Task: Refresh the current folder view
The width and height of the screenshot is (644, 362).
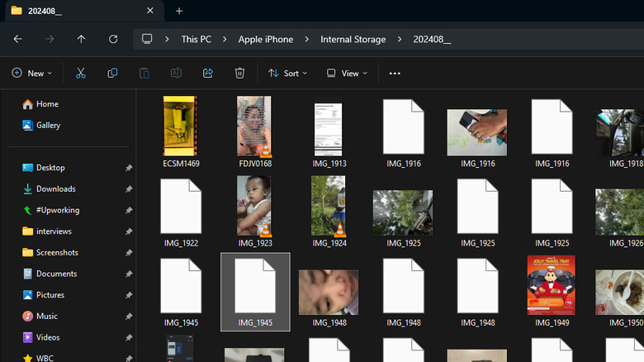Action: pyautogui.click(x=113, y=39)
